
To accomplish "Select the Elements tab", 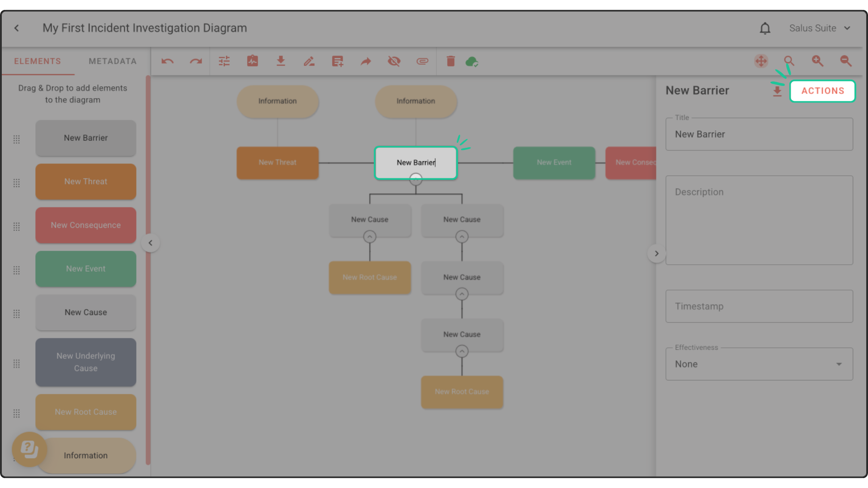I will tap(38, 61).
